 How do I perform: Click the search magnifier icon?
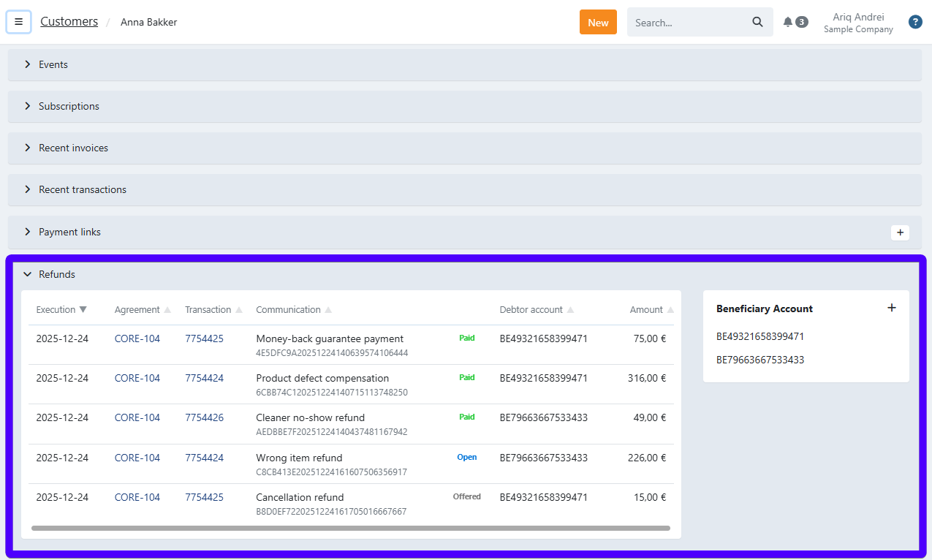757,22
